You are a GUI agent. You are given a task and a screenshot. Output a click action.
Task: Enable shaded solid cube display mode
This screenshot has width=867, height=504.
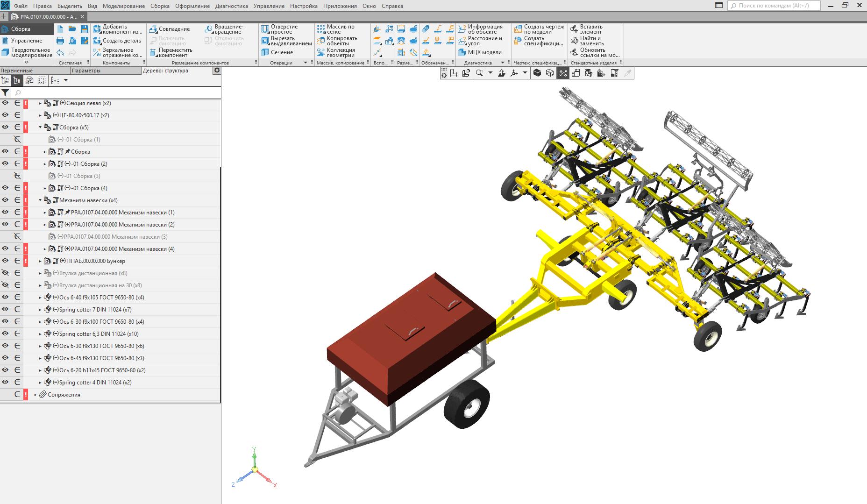(537, 73)
